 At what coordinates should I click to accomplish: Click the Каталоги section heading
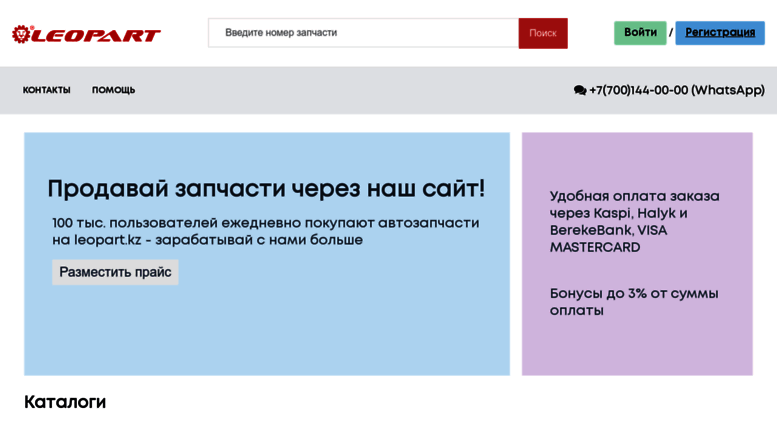[65, 402]
